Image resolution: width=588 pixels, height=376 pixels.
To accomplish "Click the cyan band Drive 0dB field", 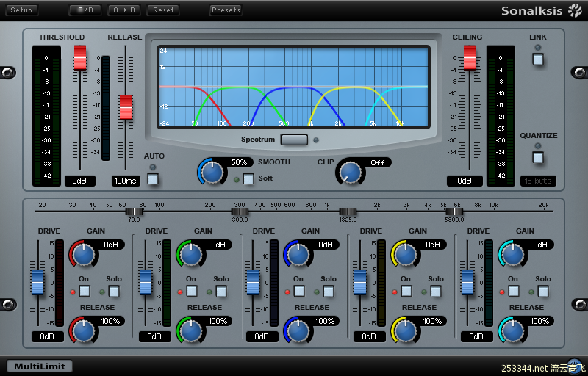I will (476, 336).
